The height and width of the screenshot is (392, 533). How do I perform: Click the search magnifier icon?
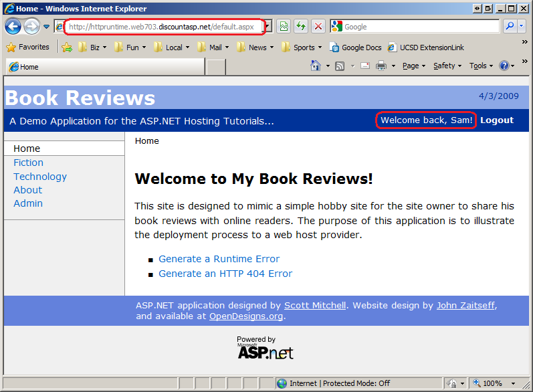[x=510, y=27]
